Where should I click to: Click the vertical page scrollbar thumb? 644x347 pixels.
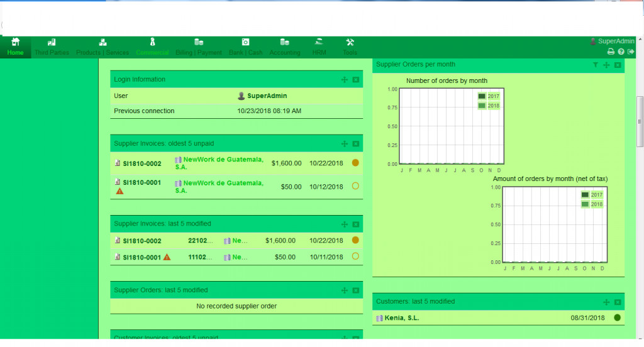(x=640, y=121)
